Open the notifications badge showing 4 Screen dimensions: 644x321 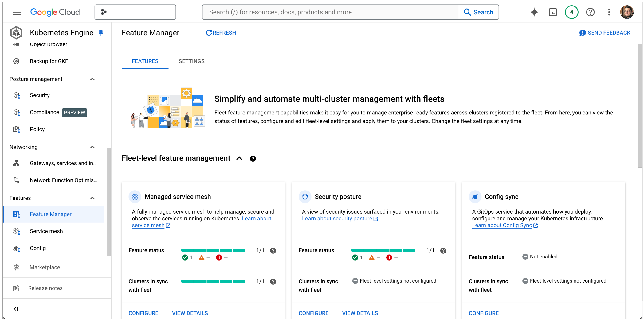[x=571, y=12]
